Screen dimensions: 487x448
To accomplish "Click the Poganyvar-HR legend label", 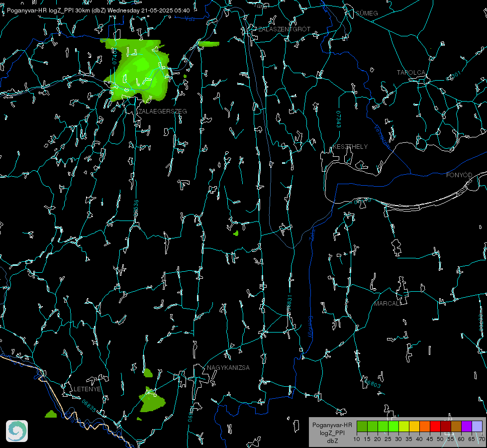I will (332, 425).
